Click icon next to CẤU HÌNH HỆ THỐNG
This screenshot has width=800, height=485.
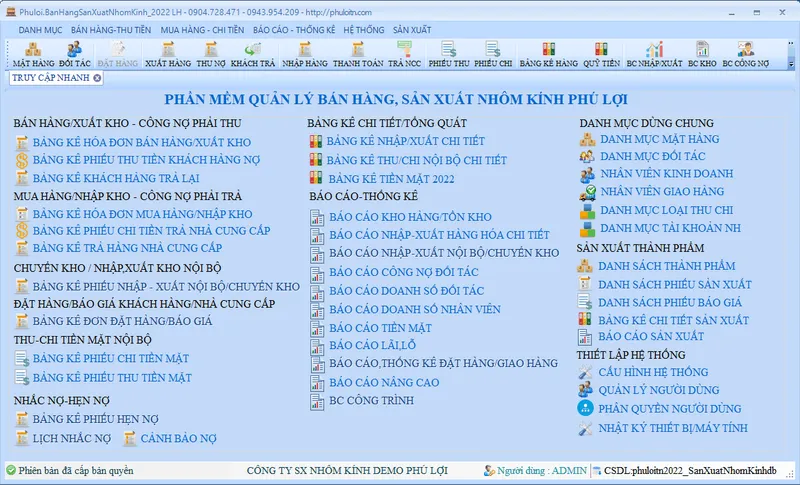pyautogui.click(x=585, y=372)
